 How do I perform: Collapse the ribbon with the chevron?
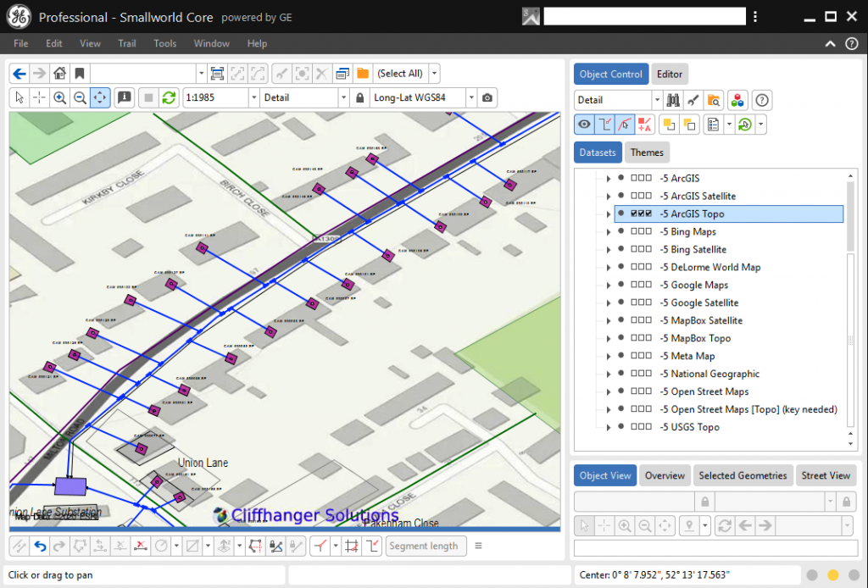tap(831, 44)
